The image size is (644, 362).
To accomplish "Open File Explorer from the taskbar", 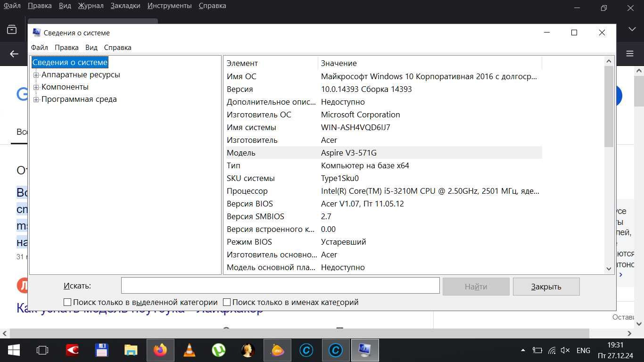I will click(131, 350).
